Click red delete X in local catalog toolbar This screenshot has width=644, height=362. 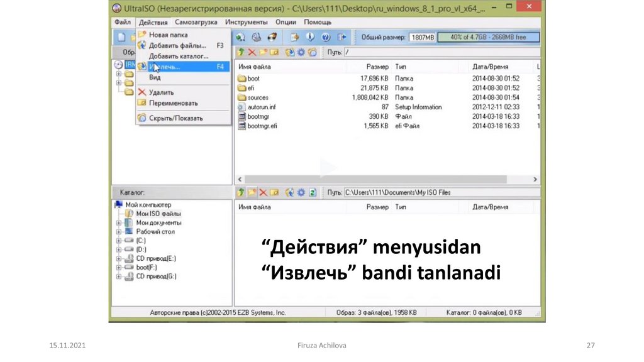(263, 192)
